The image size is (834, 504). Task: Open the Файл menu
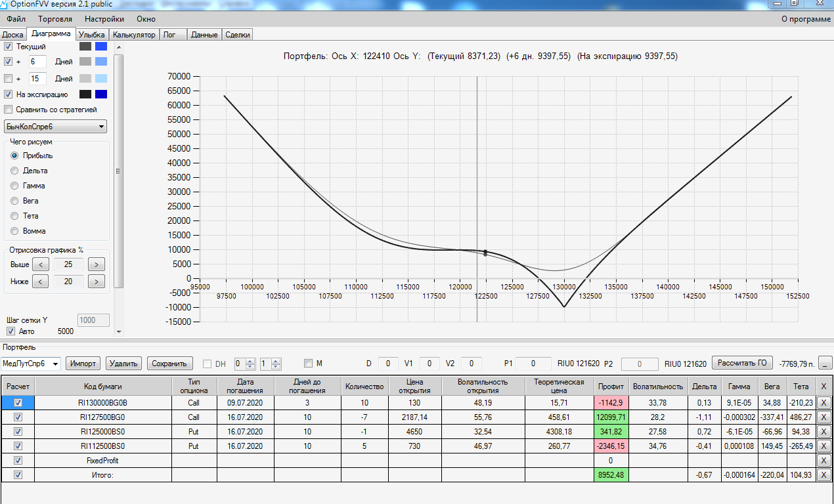(x=16, y=19)
